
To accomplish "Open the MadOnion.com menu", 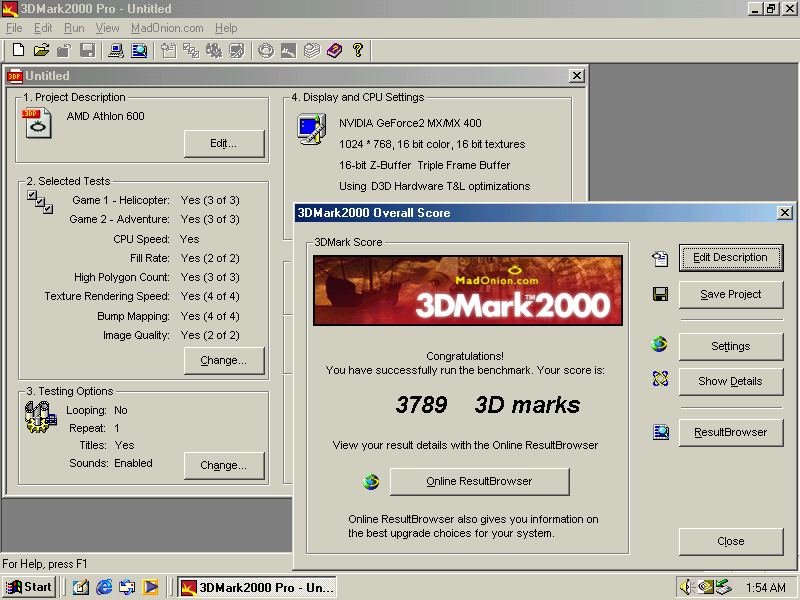I will click(x=167, y=28).
